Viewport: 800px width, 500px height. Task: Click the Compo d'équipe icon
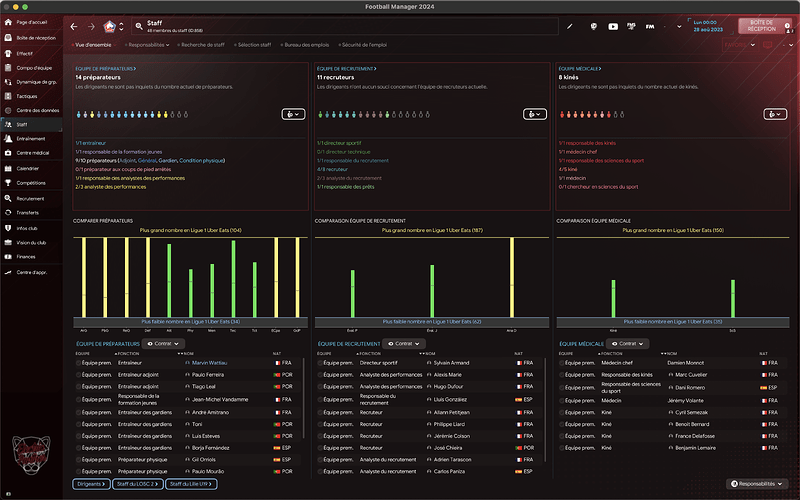coord(8,67)
